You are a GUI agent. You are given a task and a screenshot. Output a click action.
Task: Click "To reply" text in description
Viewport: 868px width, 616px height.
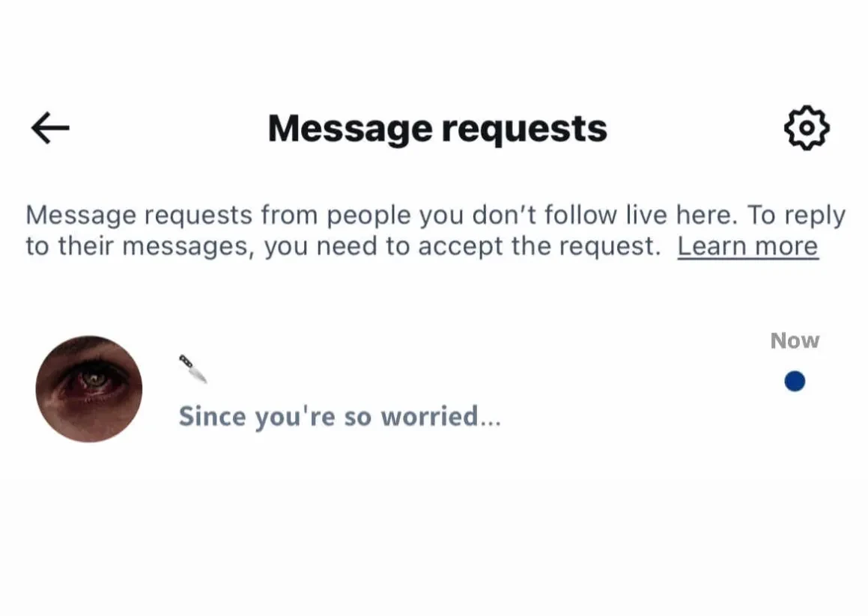796,216
